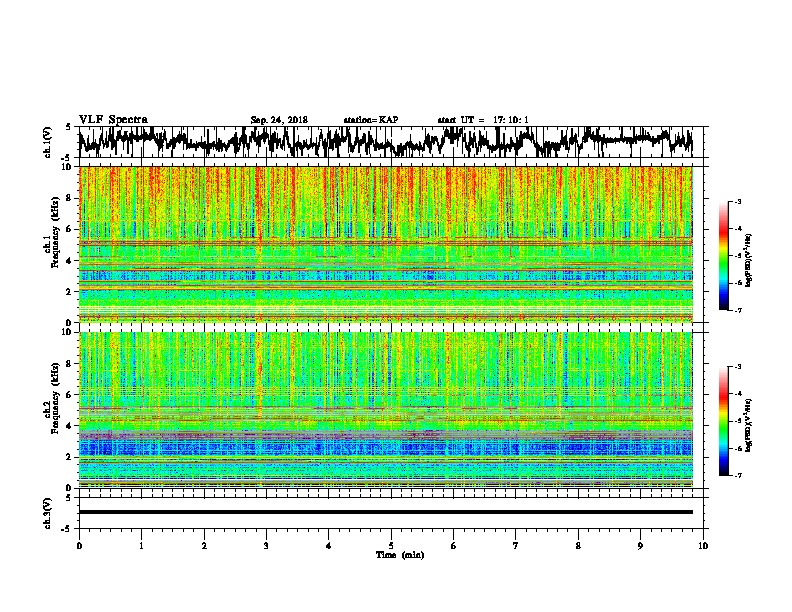Click the "10" frequency tick of ch.1 spectrogram

click(x=67, y=167)
